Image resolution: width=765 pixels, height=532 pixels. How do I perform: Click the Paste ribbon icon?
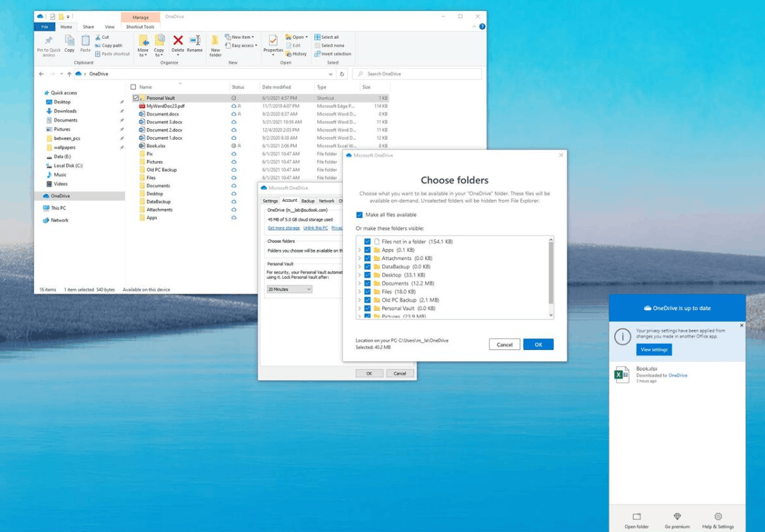point(85,41)
